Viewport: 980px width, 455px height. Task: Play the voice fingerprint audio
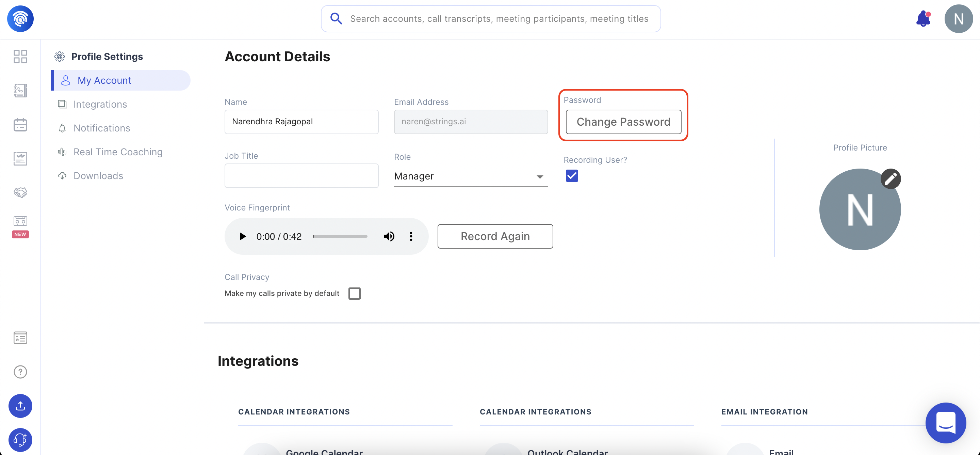[x=242, y=236]
